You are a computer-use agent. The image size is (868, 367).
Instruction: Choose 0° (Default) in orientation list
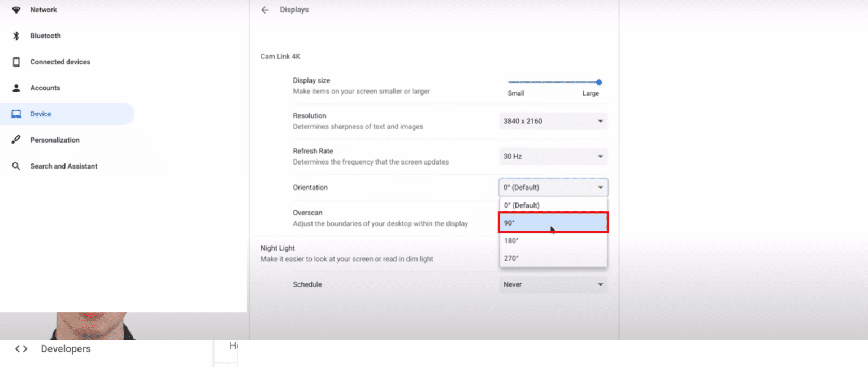(x=553, y=205)
